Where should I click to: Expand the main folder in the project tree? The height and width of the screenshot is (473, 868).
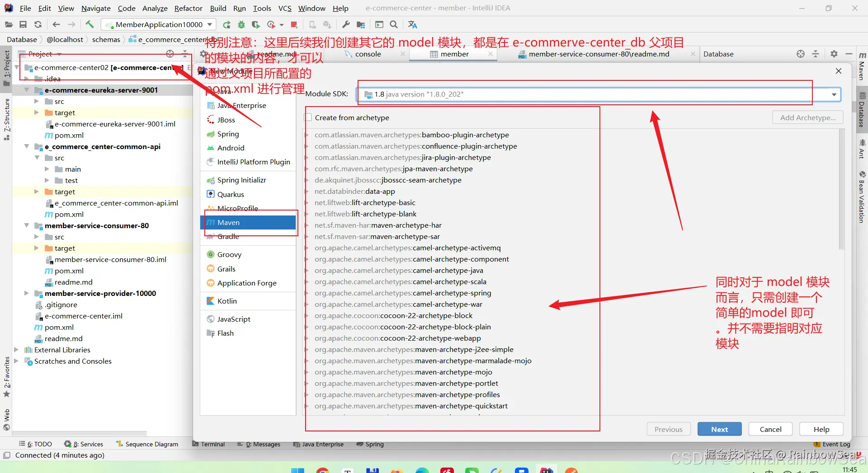(47, 169)
